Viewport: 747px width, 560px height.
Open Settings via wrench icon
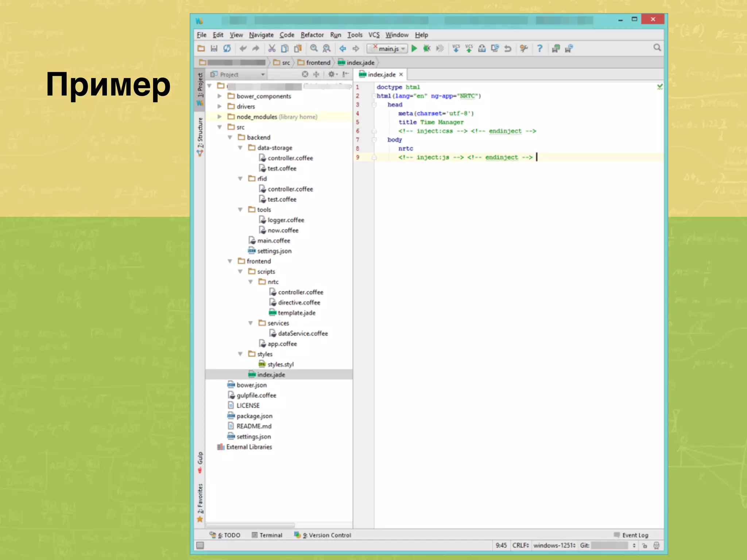[x=524, y=48]
